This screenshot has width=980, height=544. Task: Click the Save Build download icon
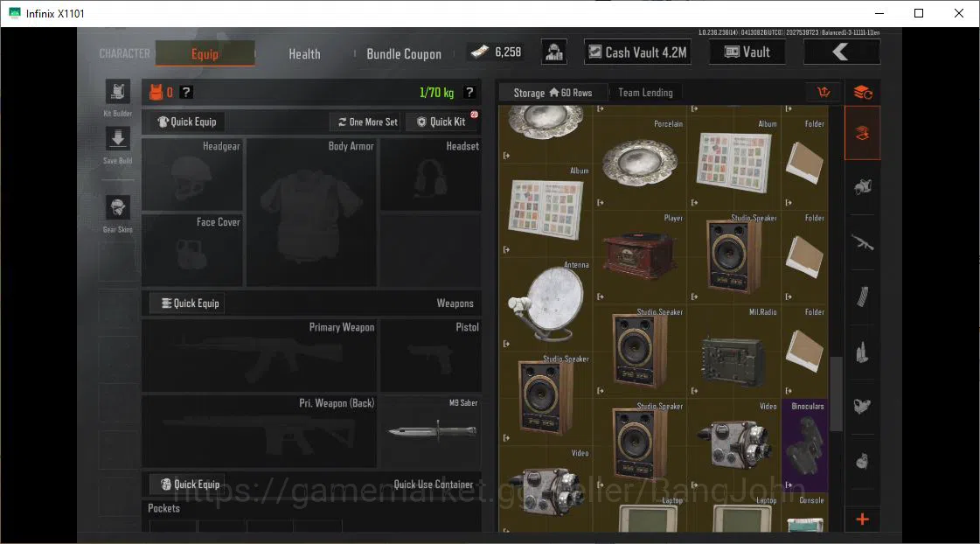[117, 138]
